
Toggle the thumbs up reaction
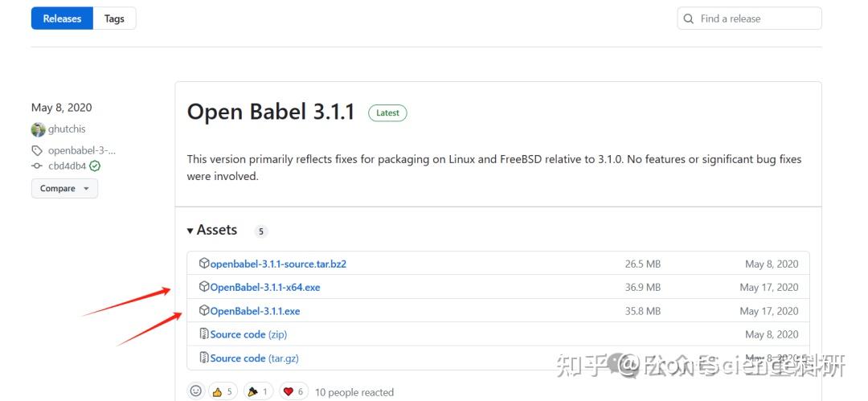pos(223,391)
